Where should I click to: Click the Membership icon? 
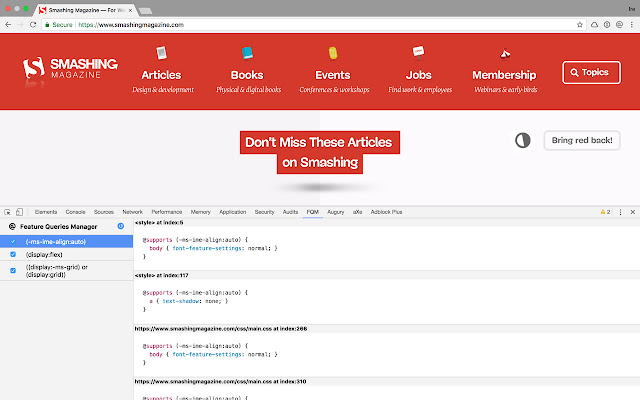(x=505, y=53)
